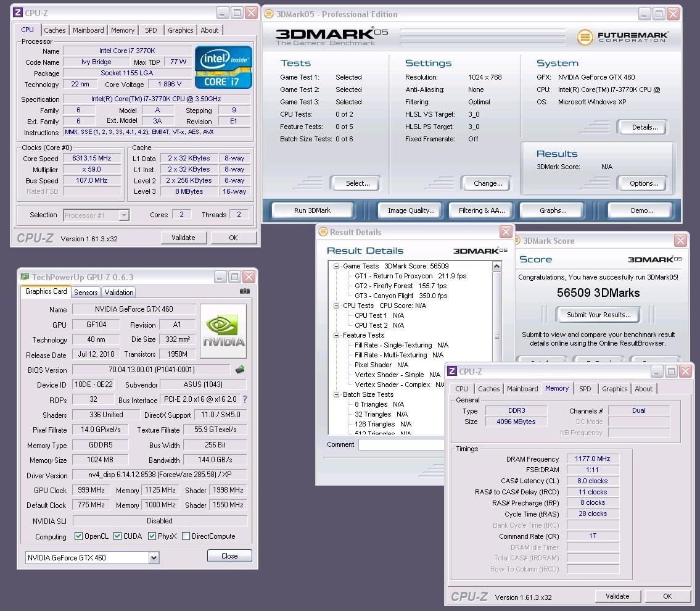
Task: Maximize the 3DMark05 Professional Edition window
Action: (x=659, y=14)
